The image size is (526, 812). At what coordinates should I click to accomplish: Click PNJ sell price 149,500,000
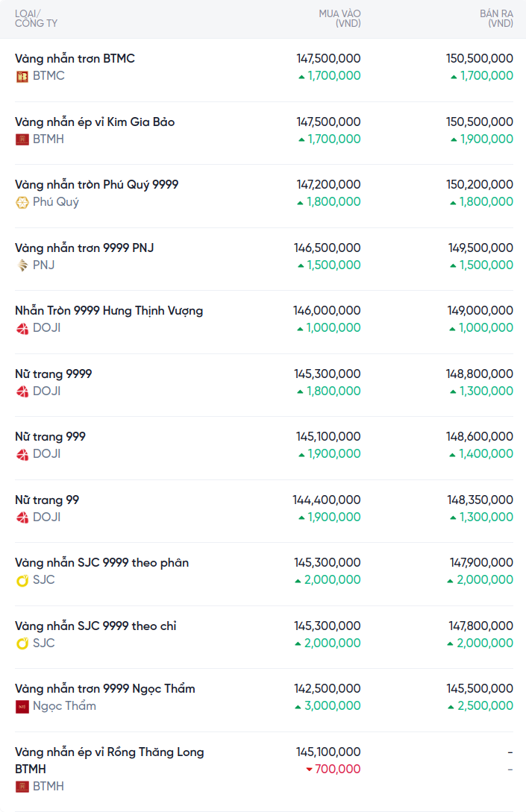[x=480, y=248]
